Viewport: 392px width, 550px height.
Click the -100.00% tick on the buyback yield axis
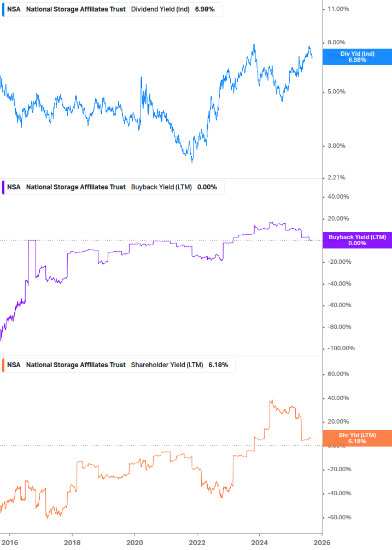341,348
